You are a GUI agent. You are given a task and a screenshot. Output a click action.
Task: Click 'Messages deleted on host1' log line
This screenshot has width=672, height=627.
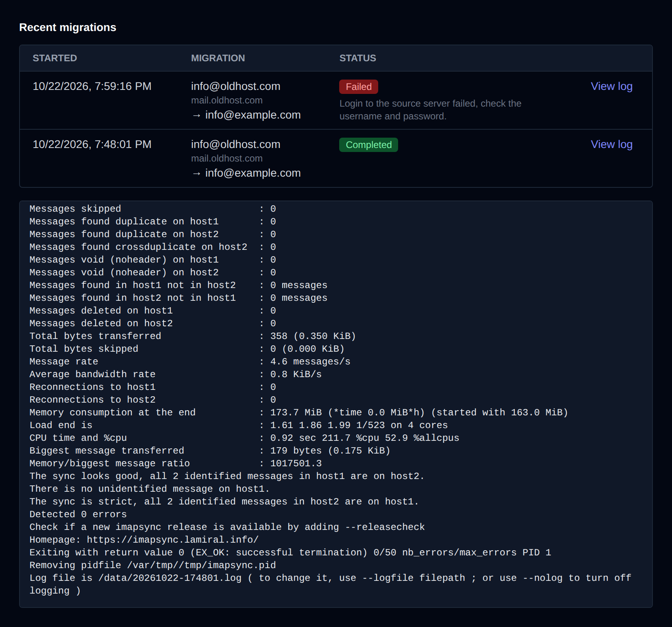click(x=153, y=311)
